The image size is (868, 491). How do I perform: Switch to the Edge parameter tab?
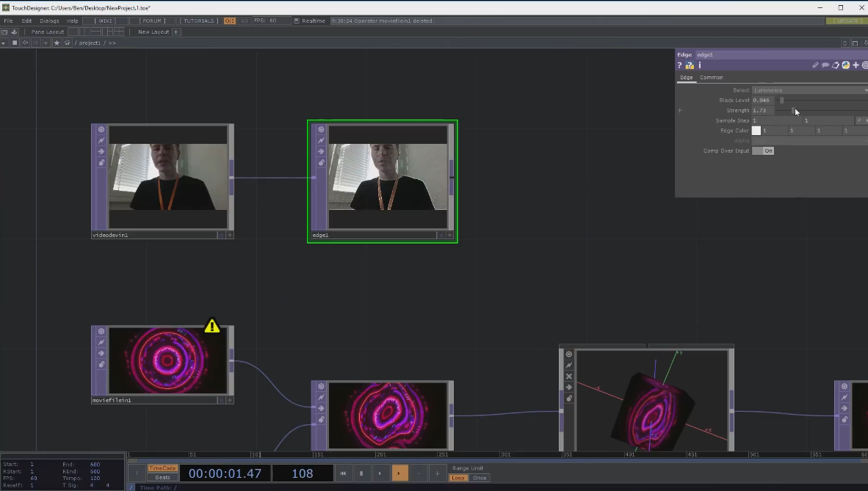click(x=687, y=78)
